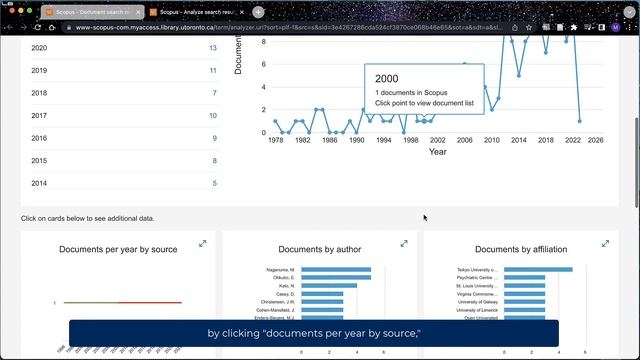Click the top author Naganuma bar
The width and height of the screenshot is (640, 360).
click(336, 269)
